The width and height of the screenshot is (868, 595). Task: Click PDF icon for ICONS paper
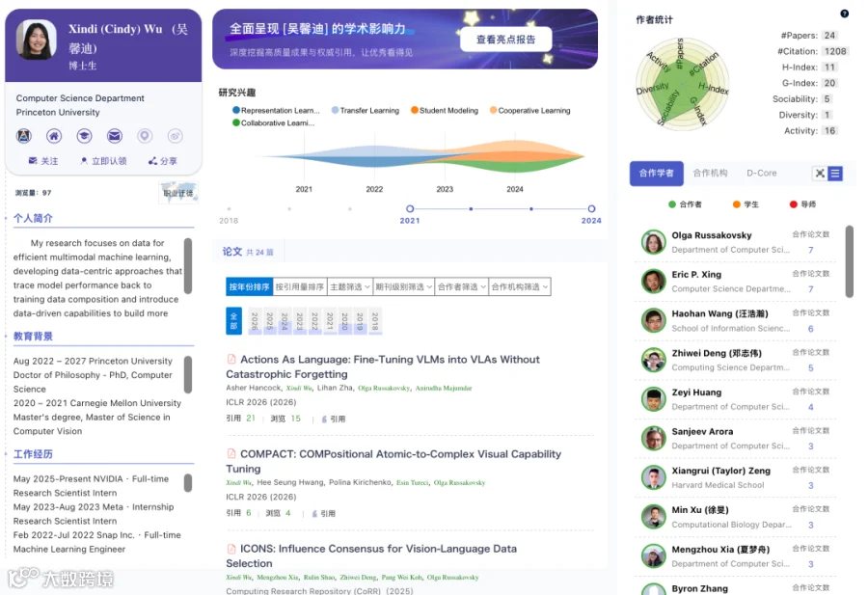point(231,549)
